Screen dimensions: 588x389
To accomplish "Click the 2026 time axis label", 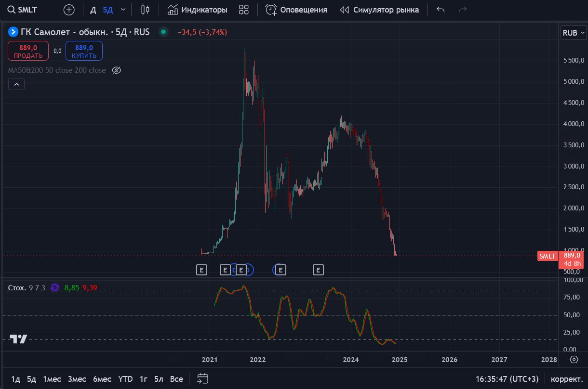I will (x=450, y=359).
